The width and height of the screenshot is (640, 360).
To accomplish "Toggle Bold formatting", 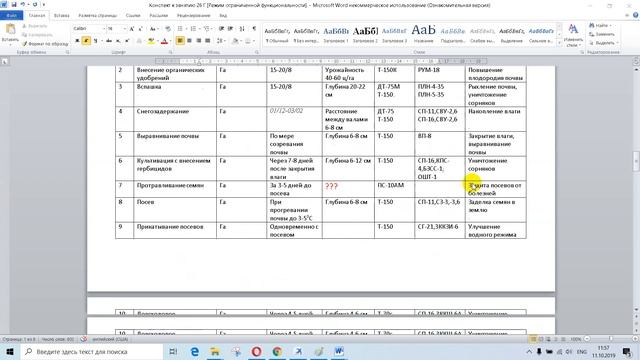I will [77, 41].
